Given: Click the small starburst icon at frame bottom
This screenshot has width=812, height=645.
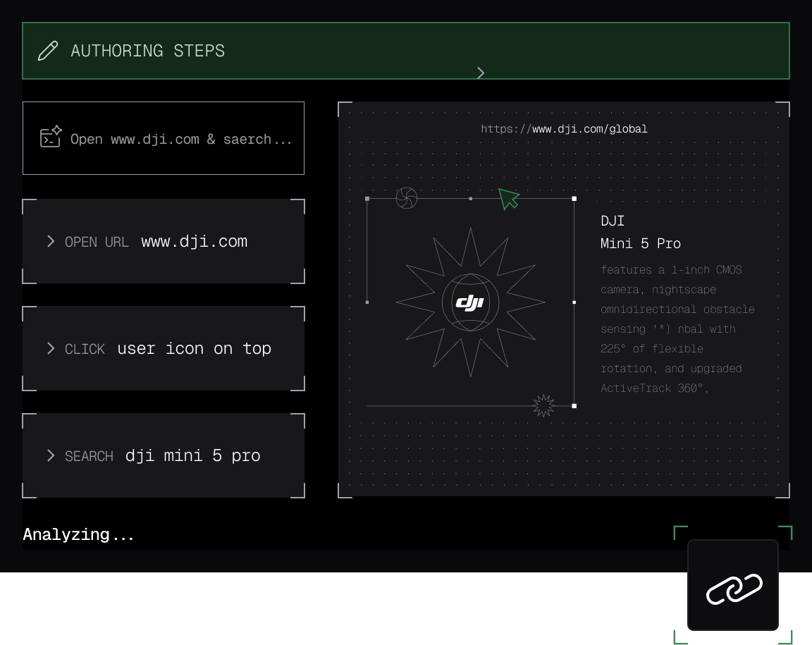Looking at the screenshot, I should [543, 405].
